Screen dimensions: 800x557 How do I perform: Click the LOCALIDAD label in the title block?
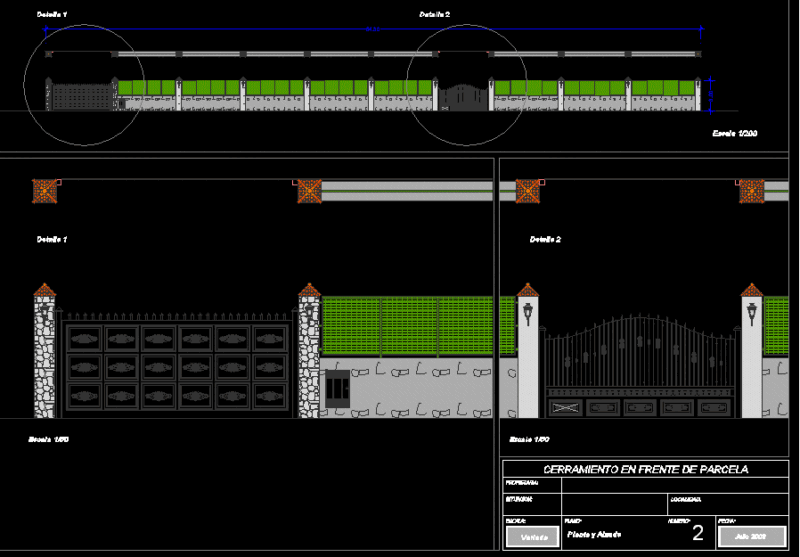click(x=686, y=500)
